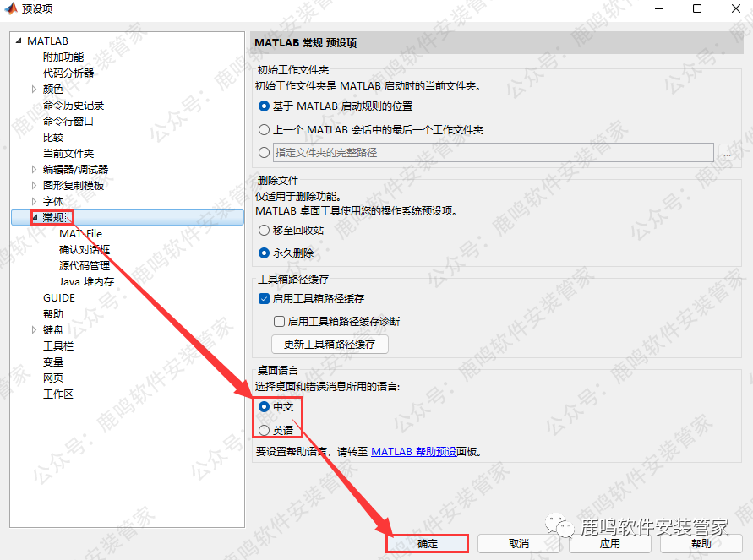The width and height of the screenshot is (753, 560).
Task: Collapse the 常规 tree node
Action: pyautogui.click(x=34, y=217)
